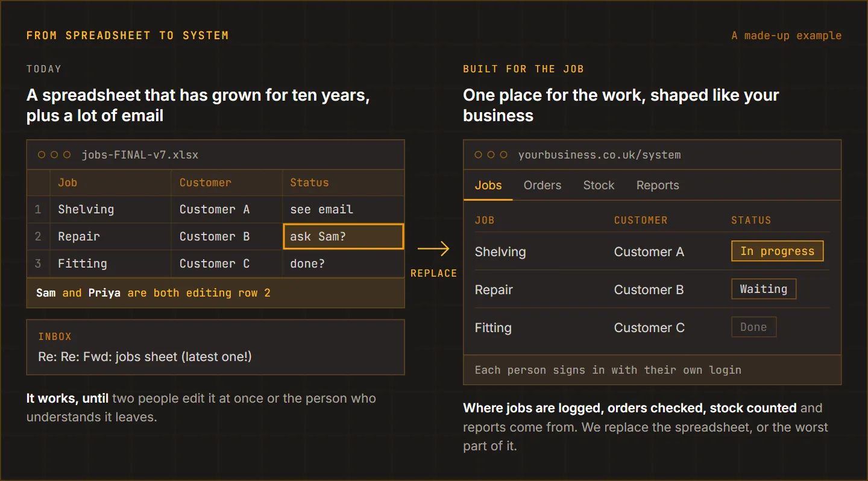The width and height of the screenshot is (868, 481).
Task: Click Shelving in the system job list
Action: click(x=500, y=252)
